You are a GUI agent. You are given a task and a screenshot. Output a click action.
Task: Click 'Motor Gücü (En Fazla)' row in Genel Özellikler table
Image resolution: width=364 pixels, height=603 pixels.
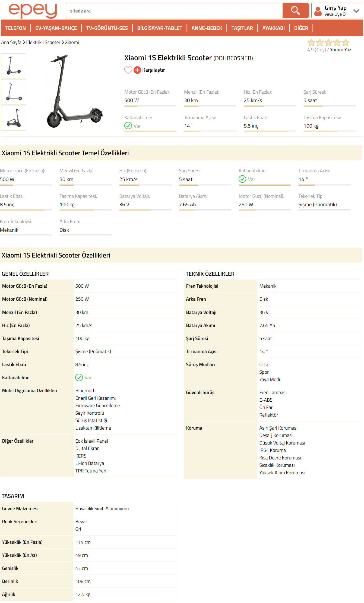click(x=88, y=286)
